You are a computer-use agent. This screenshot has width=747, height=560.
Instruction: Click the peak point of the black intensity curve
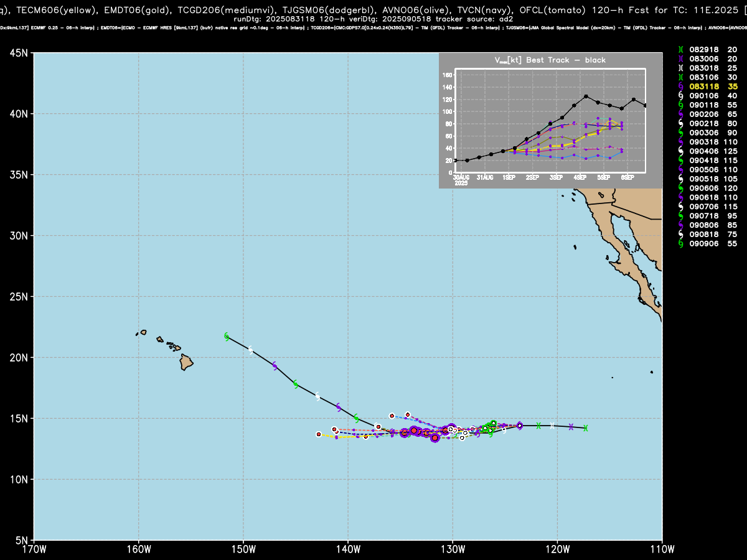tap(586, 96)
